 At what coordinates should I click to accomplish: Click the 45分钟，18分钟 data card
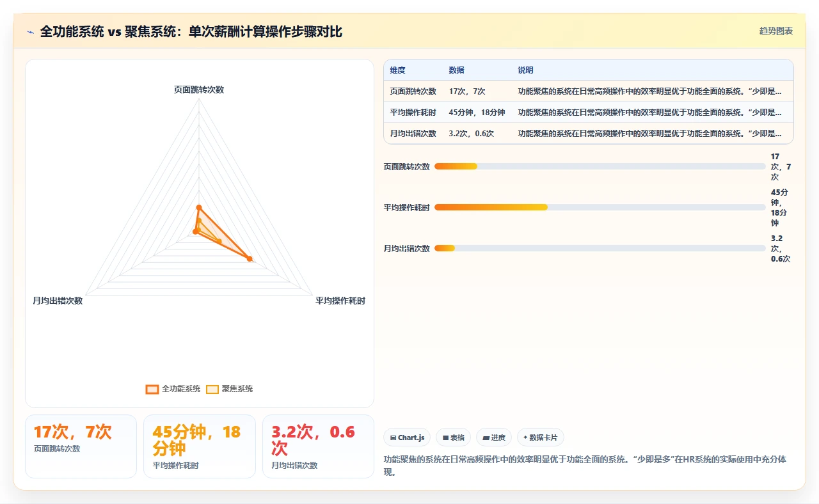click(x=200, y=446)
